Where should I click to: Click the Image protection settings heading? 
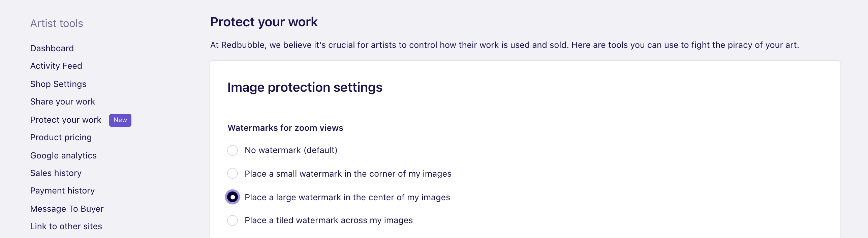pyautogui.click(x=305, y=87)
